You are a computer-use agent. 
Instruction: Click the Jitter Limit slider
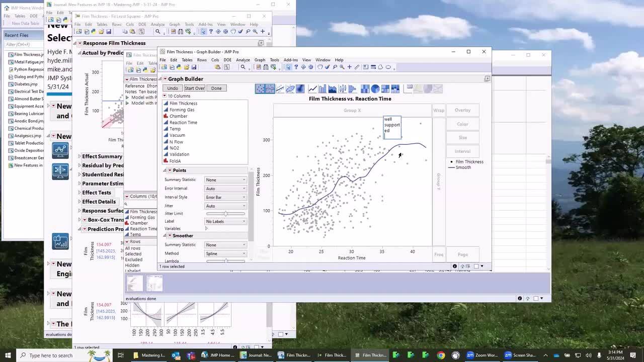(225, 214)
